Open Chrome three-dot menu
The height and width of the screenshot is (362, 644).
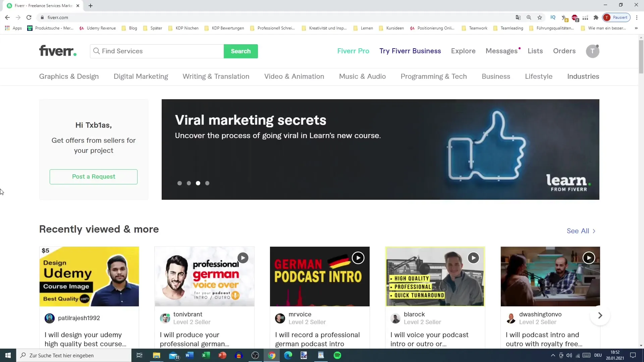point(637,17)
